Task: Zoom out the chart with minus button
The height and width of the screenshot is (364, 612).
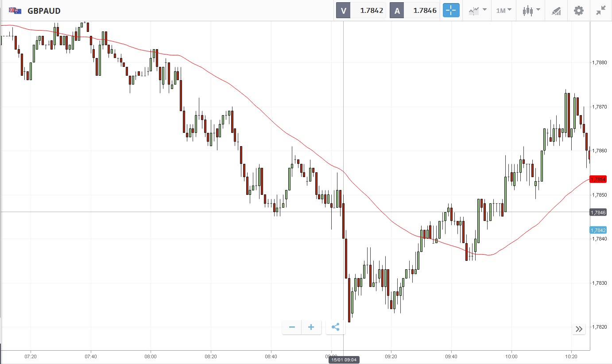Action: tap(292, 327)
